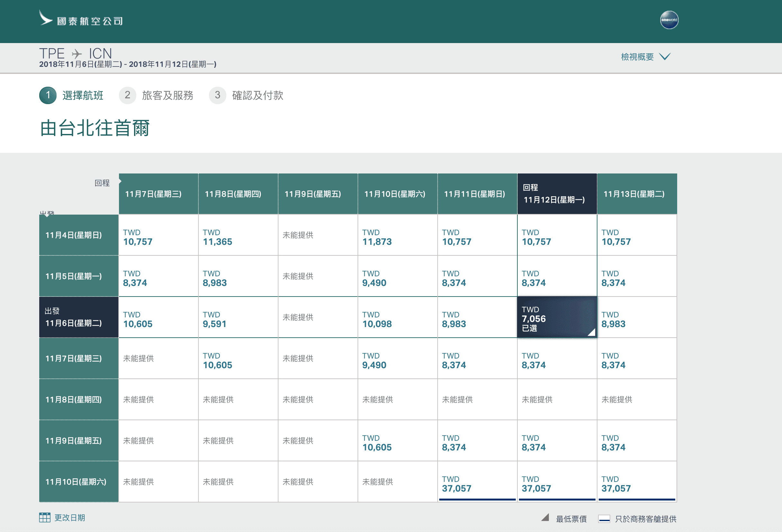This screenshot has height=532, width=782.
Task: Click the Cathay Pacific logo
Action: [x=81, y=18]
